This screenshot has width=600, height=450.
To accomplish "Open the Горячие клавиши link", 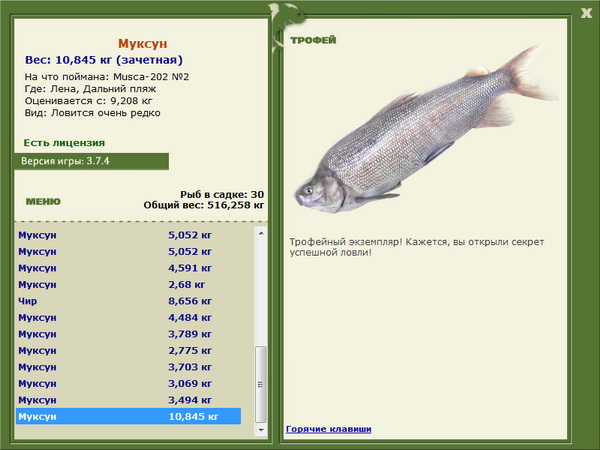I will pos(329,429).
